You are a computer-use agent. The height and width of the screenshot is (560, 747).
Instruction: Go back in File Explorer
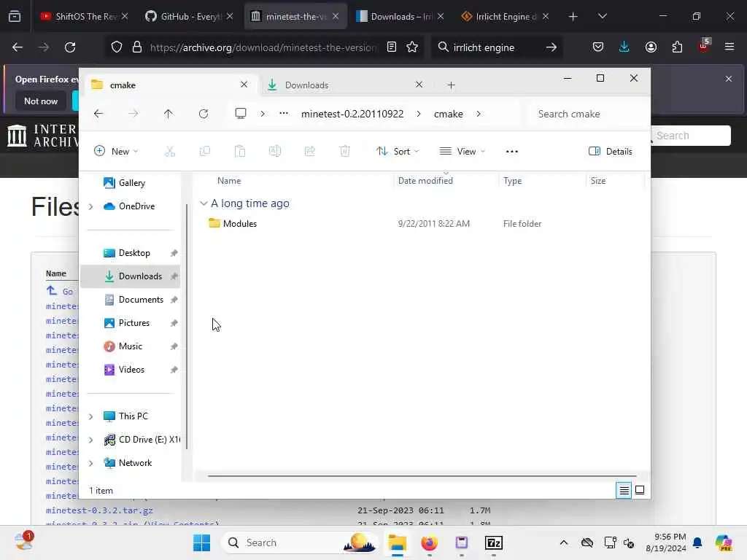point(98,114)
